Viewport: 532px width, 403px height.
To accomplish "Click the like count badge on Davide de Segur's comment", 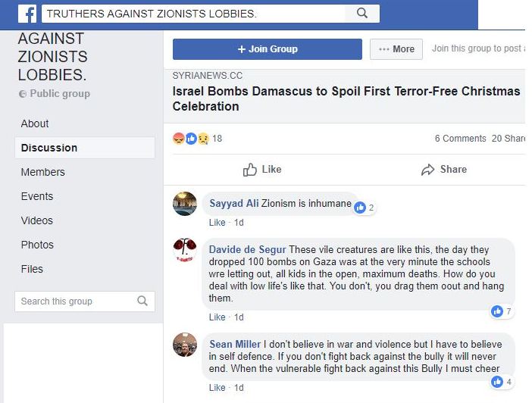I will coord(502,311).
